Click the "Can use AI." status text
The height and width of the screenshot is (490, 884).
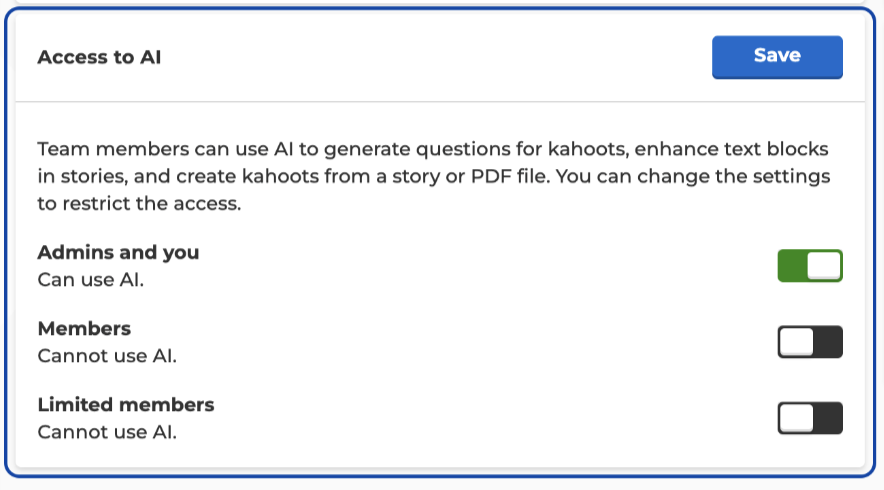tap(91, 279)
